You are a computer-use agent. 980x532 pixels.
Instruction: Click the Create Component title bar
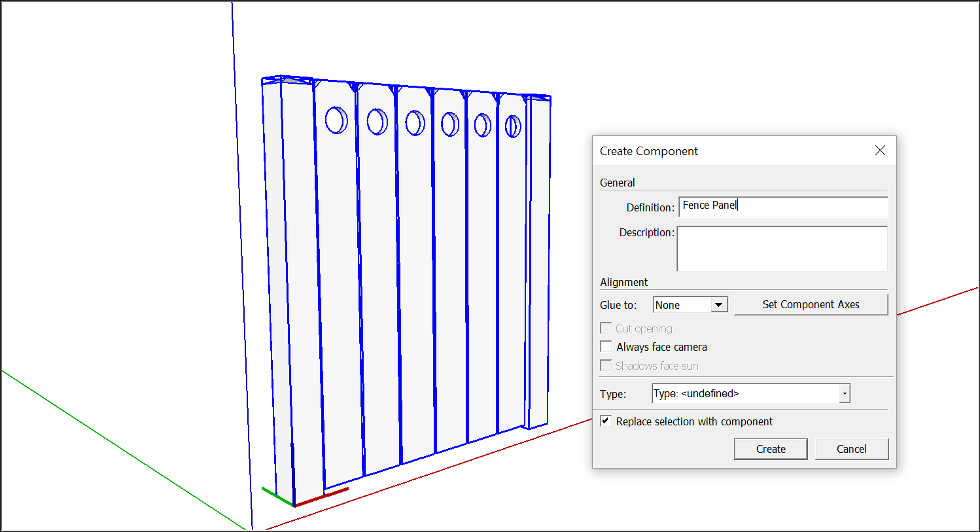720,151
